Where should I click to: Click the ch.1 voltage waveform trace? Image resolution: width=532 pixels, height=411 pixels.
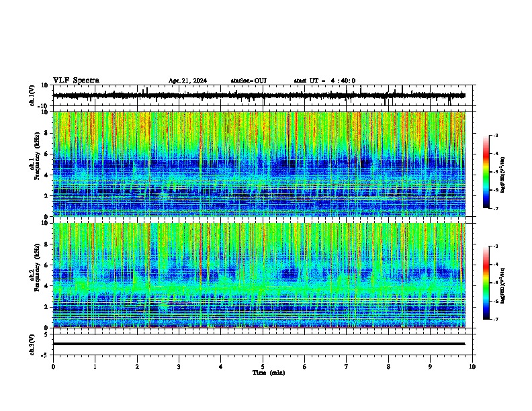point(259,95)
